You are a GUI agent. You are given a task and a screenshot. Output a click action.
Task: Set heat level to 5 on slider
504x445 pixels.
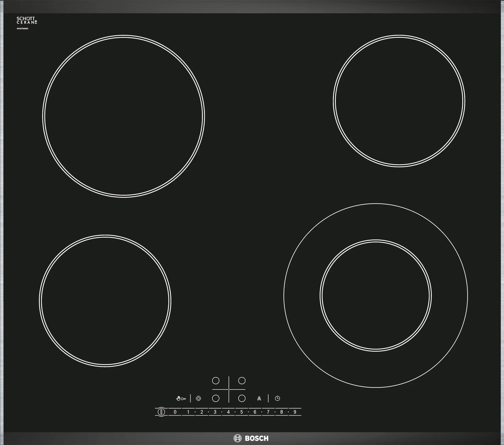click(x=241, y=412)
